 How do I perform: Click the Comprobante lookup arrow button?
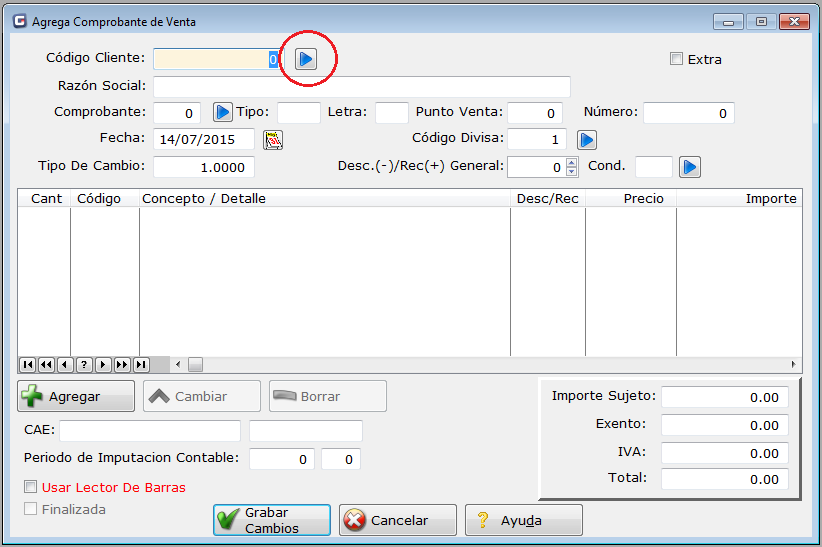222,113
